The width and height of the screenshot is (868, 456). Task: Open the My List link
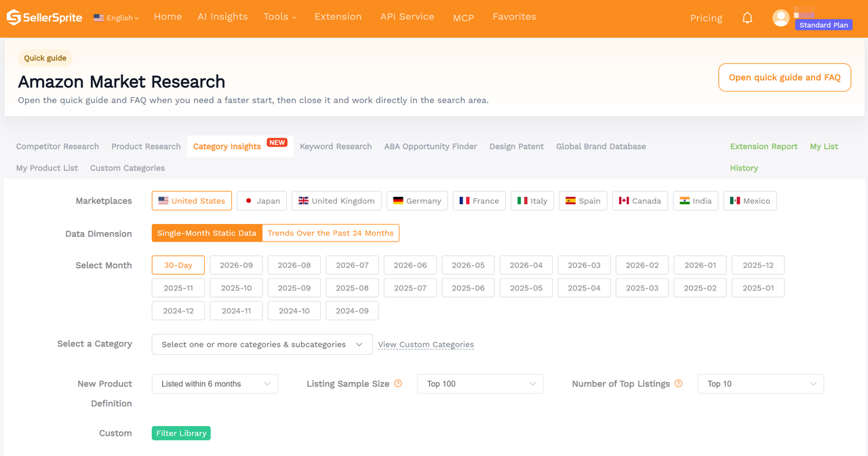tap(824, 147)
